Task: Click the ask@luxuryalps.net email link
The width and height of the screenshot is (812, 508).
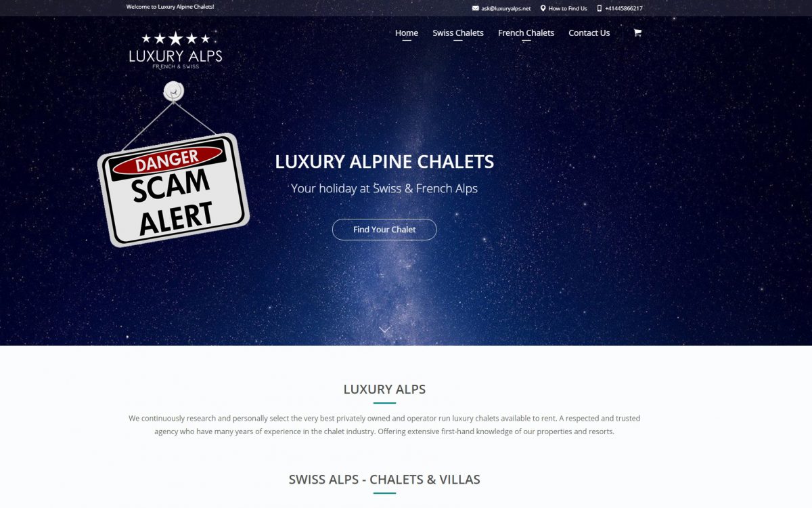Action: point(506,8)
